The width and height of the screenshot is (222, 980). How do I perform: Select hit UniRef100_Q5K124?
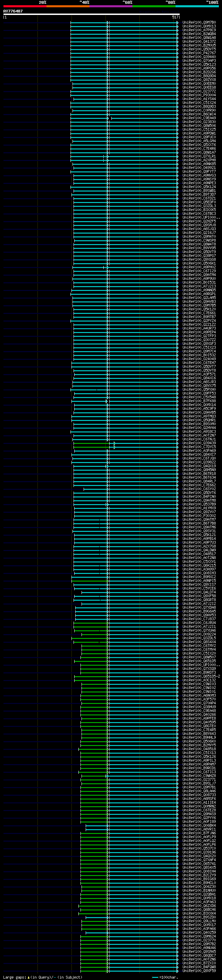click(x=199, y=187)
